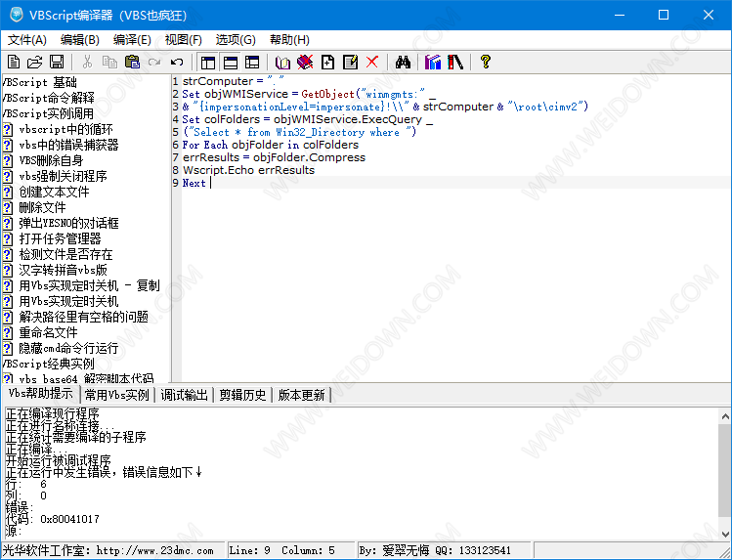Open help with yellow question mark icon
Image resolution: width=732 pixels, height=560 pixels.
point(486,62)
